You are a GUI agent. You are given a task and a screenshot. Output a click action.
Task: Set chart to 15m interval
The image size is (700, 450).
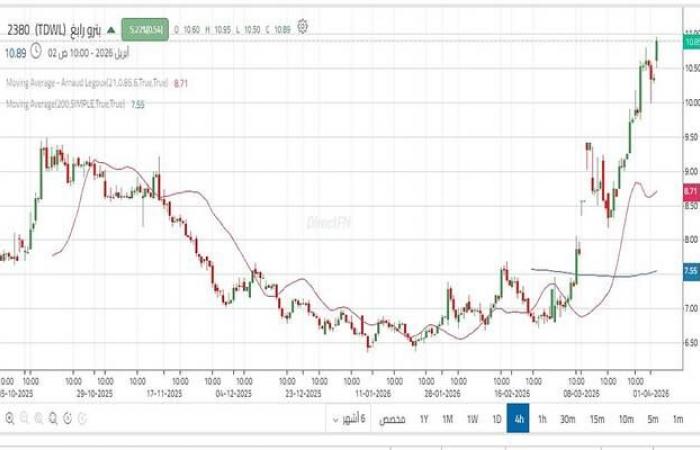point(597,418)
